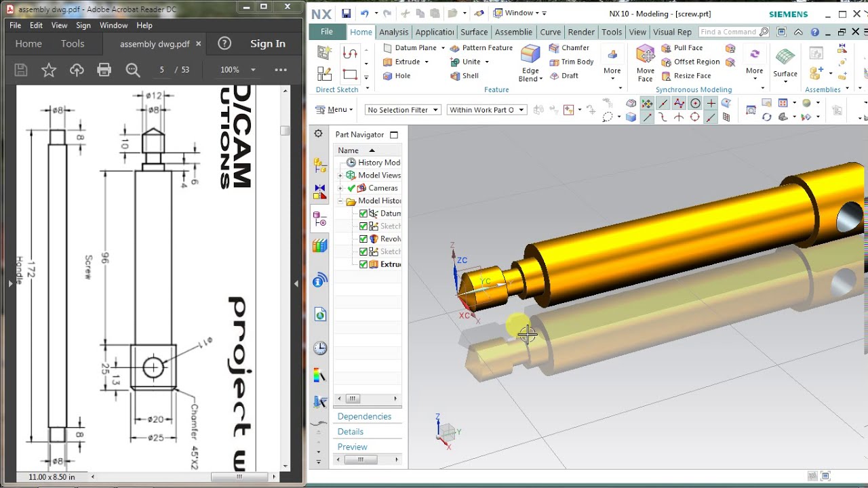Switch to the Render ribbon tab

[581, 32]
